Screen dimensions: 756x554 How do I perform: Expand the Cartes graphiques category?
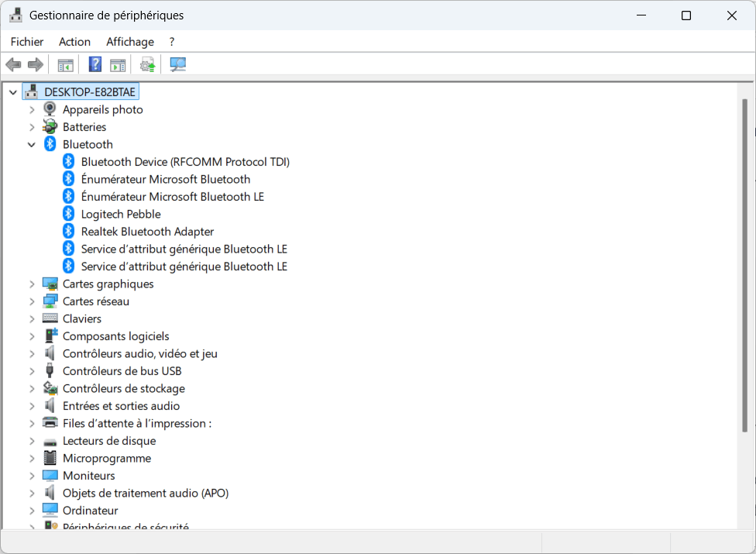point(32,284)
